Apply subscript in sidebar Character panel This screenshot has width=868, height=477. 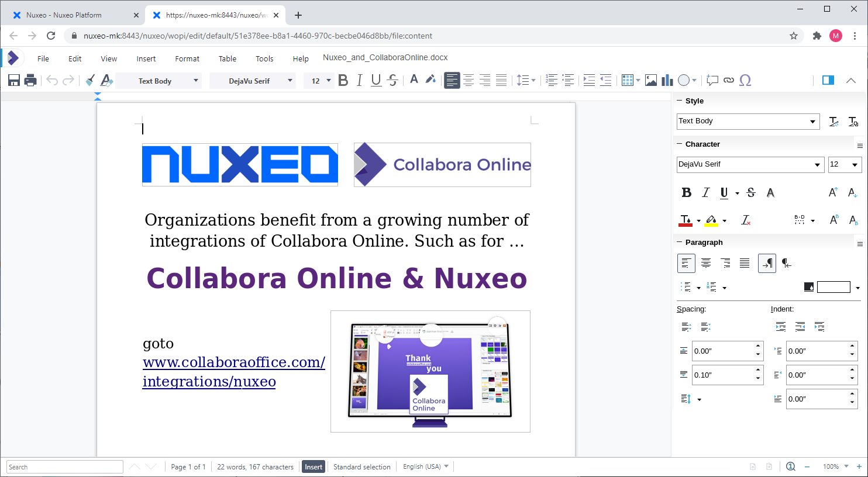[853, 220]
